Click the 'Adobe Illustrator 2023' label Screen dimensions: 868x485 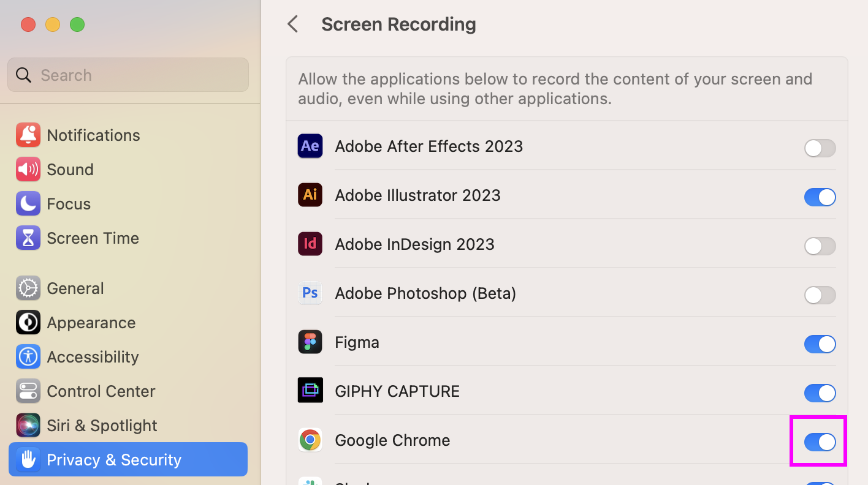point(418,195)
